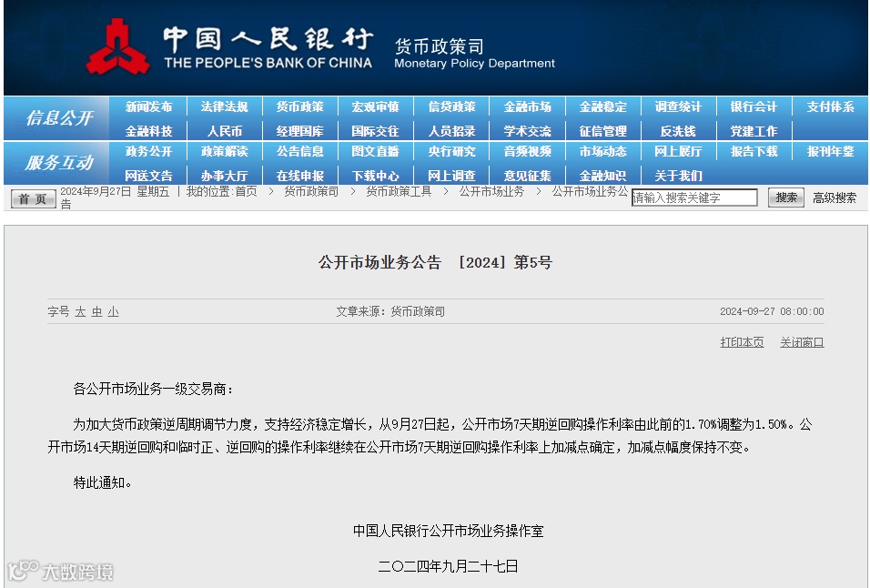The height and width of the screenshot is (588, 870).
Task: Open 在线申报 link
Action: pyautogui.click(x=299, y=176)
